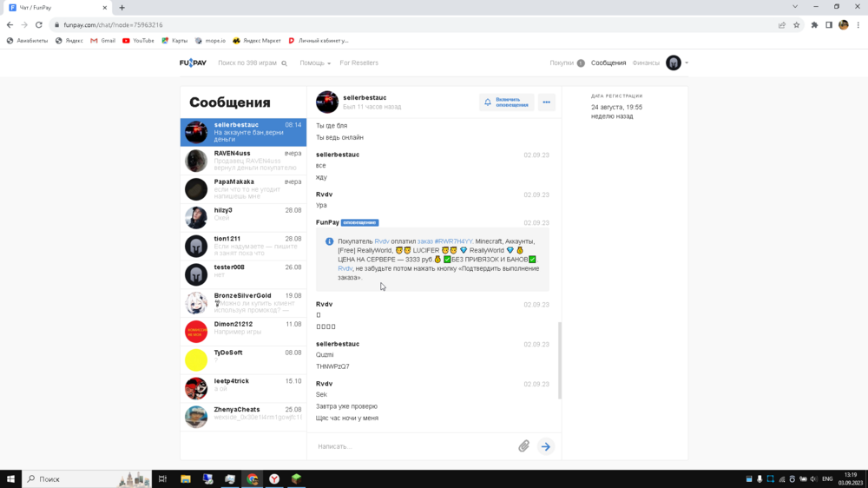
Task: Open sellerbestauc profile name link
Action: [365, 97]
